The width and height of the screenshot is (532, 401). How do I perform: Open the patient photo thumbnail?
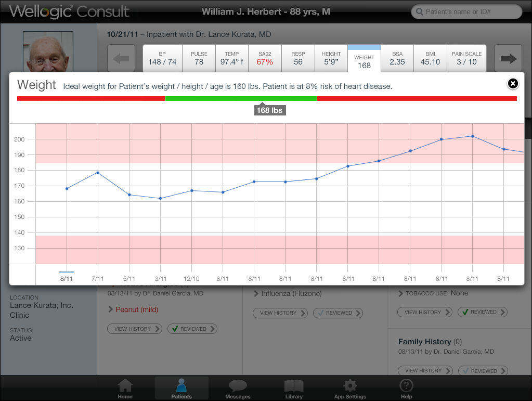pyautogui.click(x=48, y=51)
